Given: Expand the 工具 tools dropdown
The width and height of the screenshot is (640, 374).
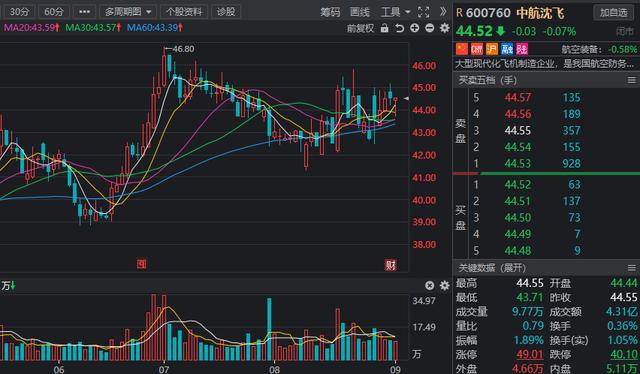Looking at the screenshot, I should click(x=395, y=12).
